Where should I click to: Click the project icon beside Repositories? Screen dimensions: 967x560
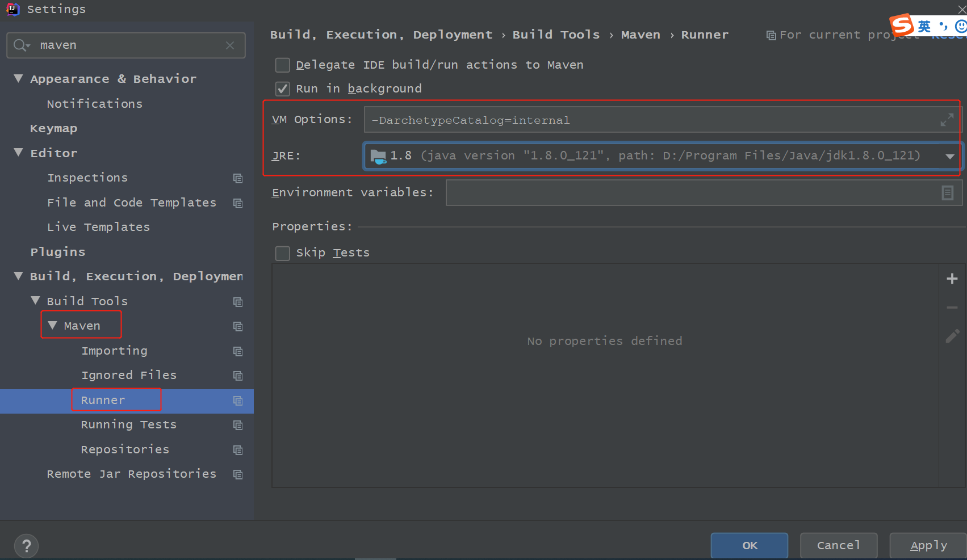click(x=238, y=450)
